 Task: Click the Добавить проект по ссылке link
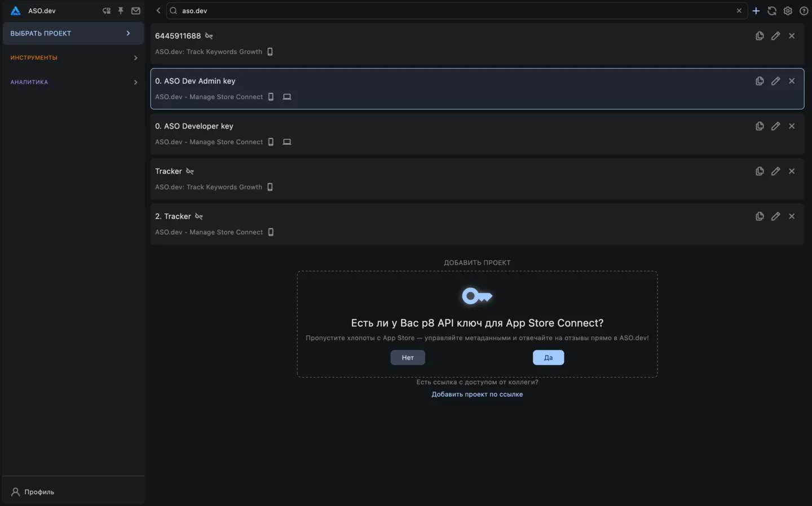[x=477, y=394]
